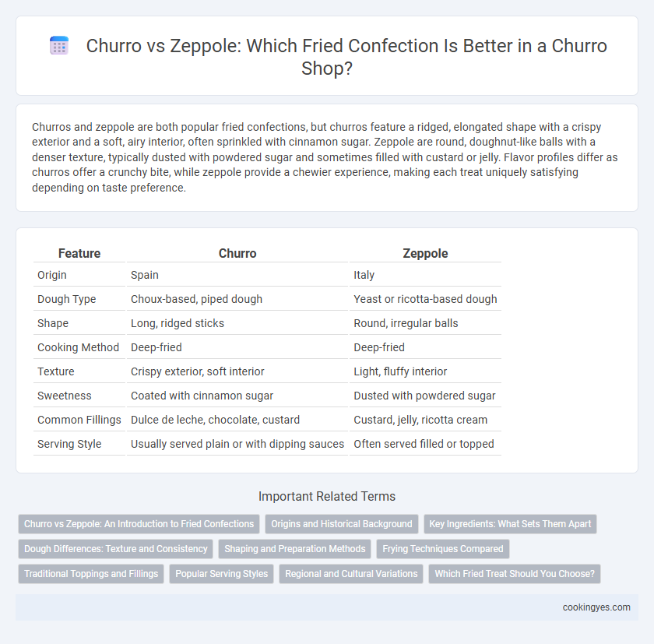
Task: Click the calendar icon beside the title
Action: (59, 45)
